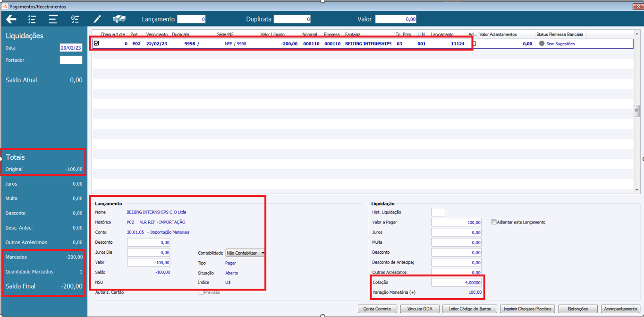Enable Adiantar este Lançamento checkbox
This screenshot has height=317, width=644.
[494, 222]
